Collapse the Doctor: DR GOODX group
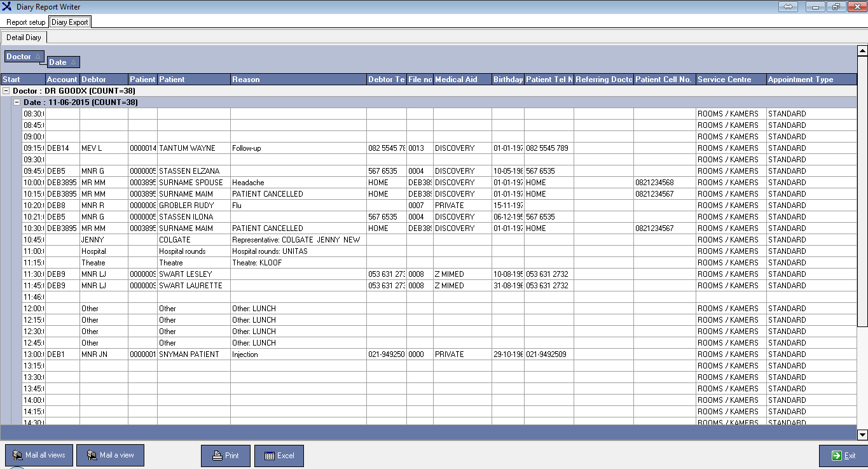868x469 pixels. 6,91
